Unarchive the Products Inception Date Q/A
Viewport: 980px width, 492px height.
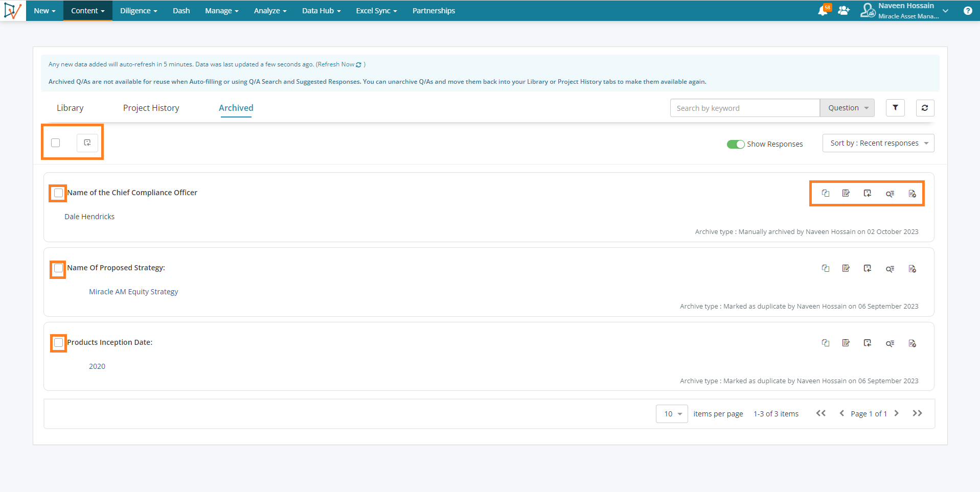pyautogui.click(x=868, y=343)
